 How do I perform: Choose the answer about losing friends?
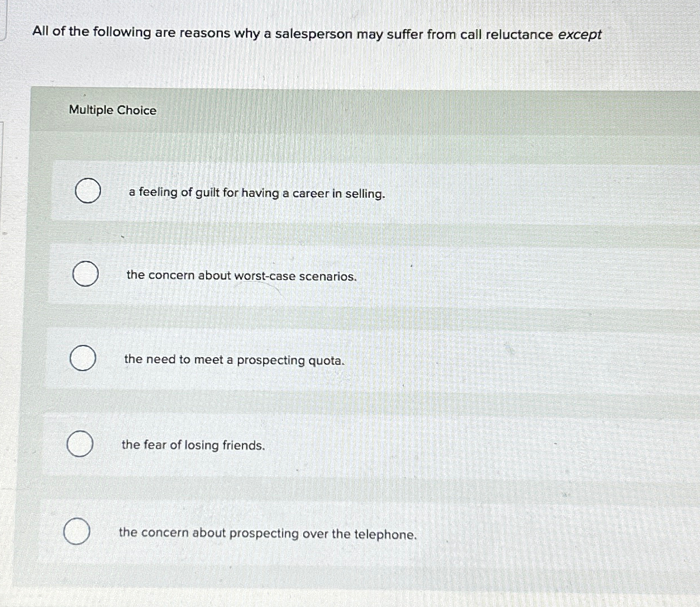click(193, 445)
